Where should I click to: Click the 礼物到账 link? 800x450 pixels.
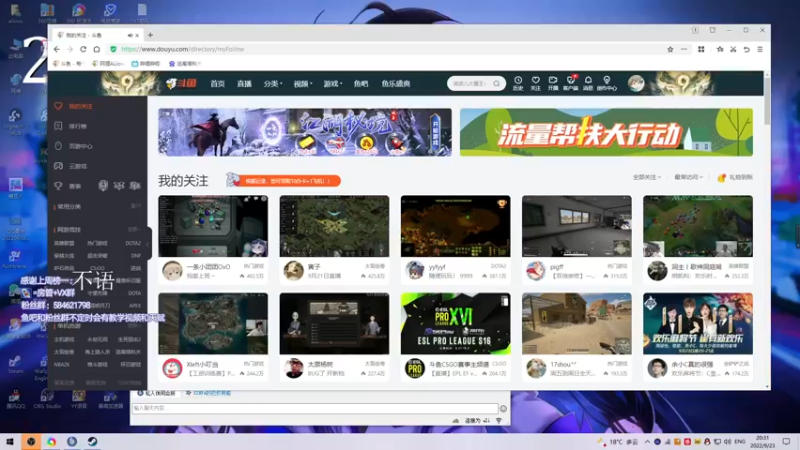[735, 177]
